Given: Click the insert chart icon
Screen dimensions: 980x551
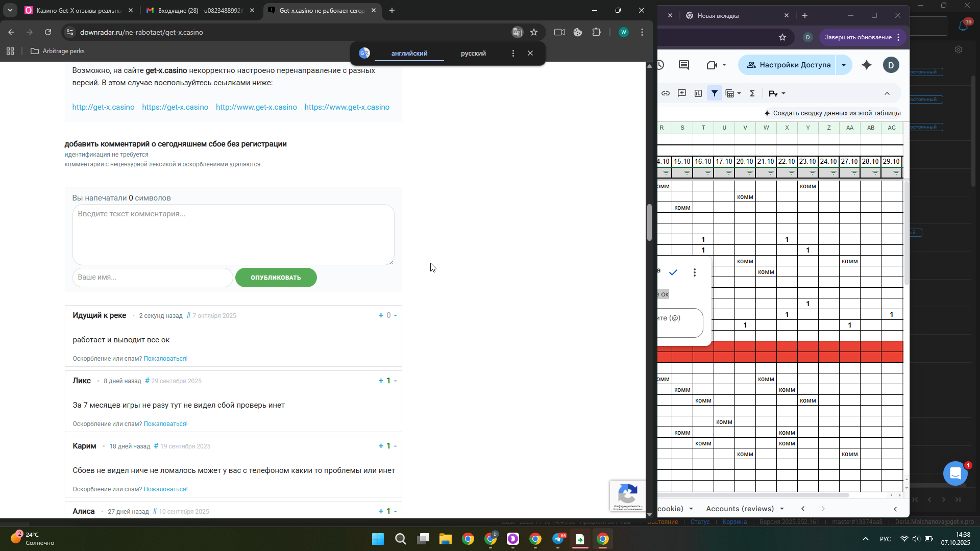Looking at the screenshot, I should click(698, 93).
